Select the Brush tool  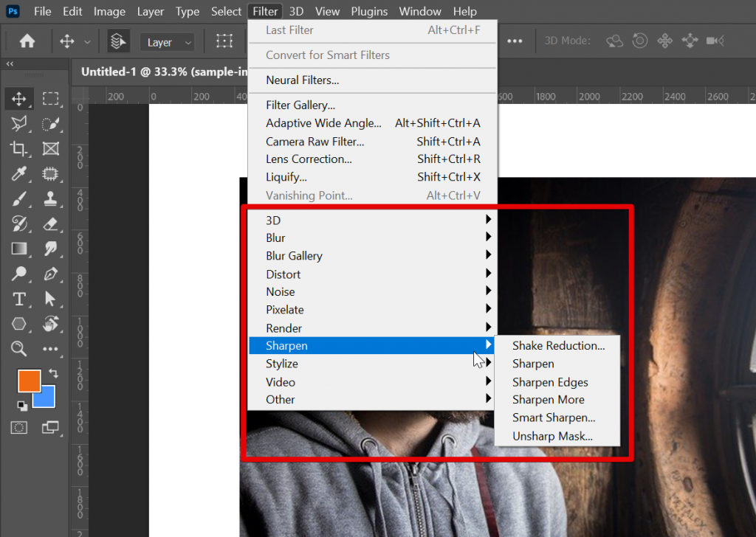pos(21,199)
